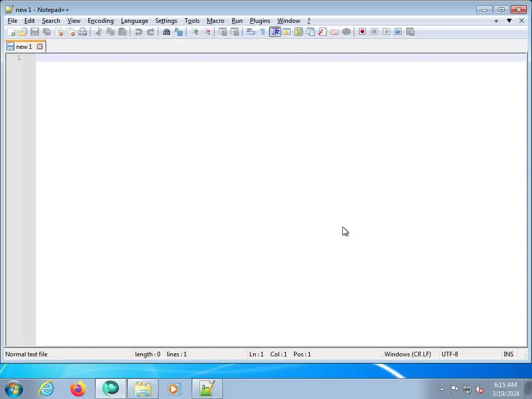The image size is (532, 399).
Task: Click UTF-8 encoding in status bar
Action: (x=449, y=354)
